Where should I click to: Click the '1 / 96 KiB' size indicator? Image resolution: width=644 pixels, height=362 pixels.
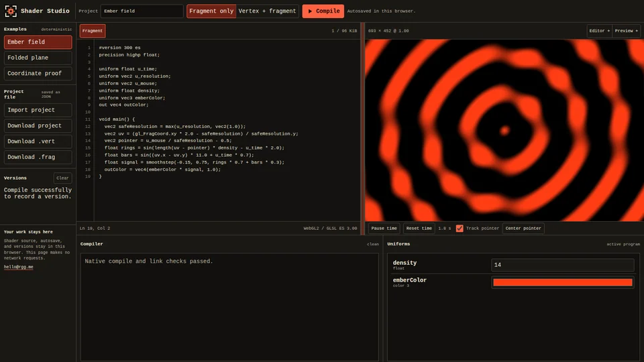click(344, 31)
